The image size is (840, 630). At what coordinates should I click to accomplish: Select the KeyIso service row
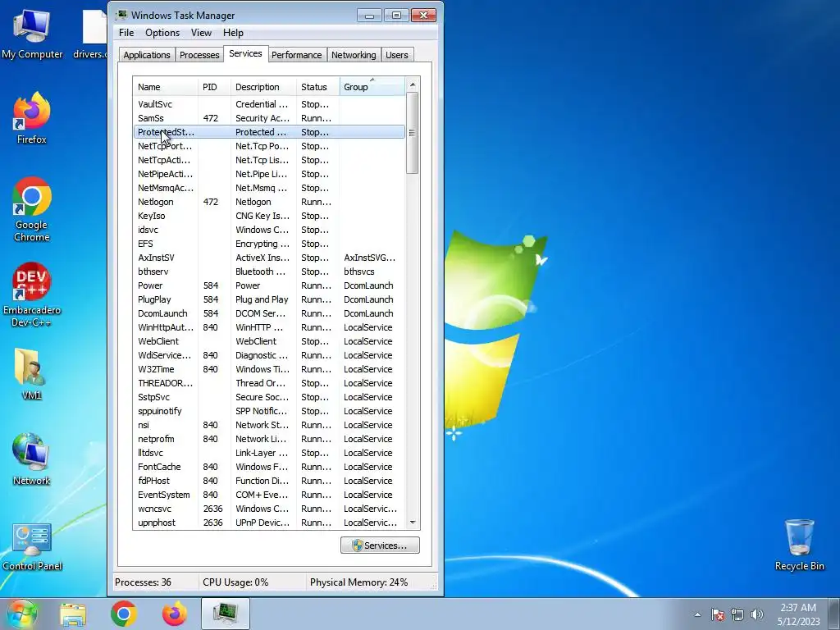(x=269, y=216)
